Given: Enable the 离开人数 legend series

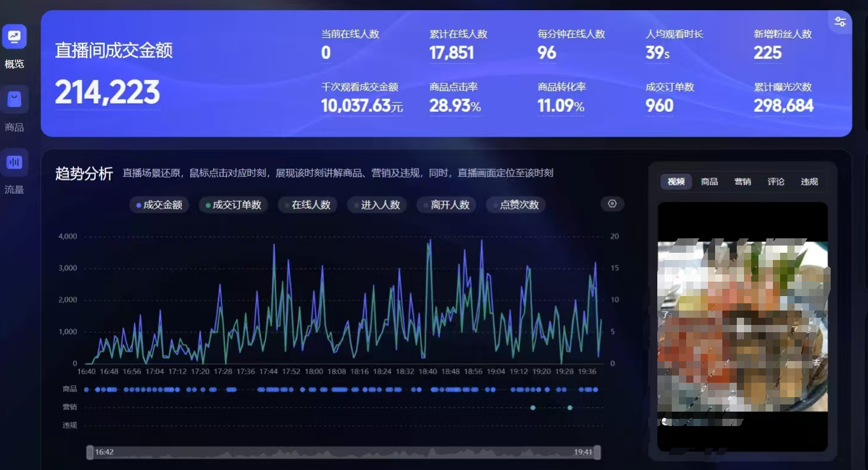Looking at the screenshot, I should 447,205.
